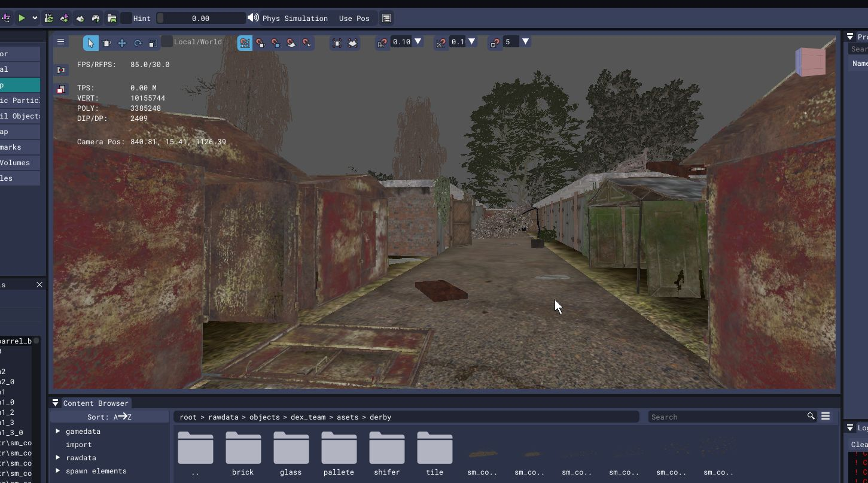Toggle object snap magnet icon
This screenshot has height=483, width=868.
[260, 42]
